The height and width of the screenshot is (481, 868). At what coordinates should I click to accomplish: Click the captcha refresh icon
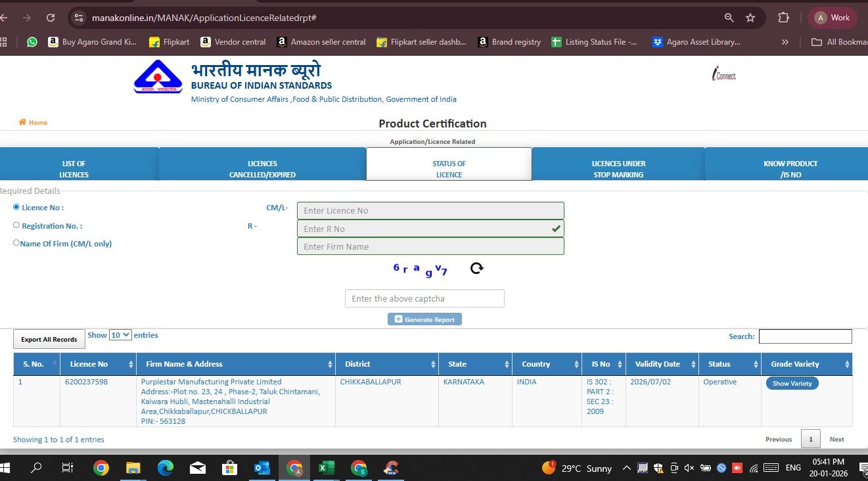pyautogui.click(x=477, y=268)
